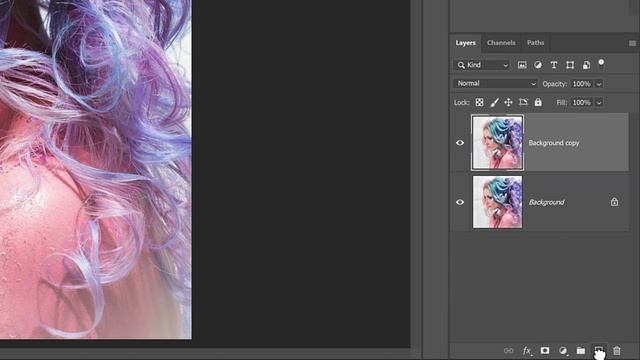Viewport: 640px width, 360px height.
Task: Select the Background layer thumbnail
Action: pos(498,202)
